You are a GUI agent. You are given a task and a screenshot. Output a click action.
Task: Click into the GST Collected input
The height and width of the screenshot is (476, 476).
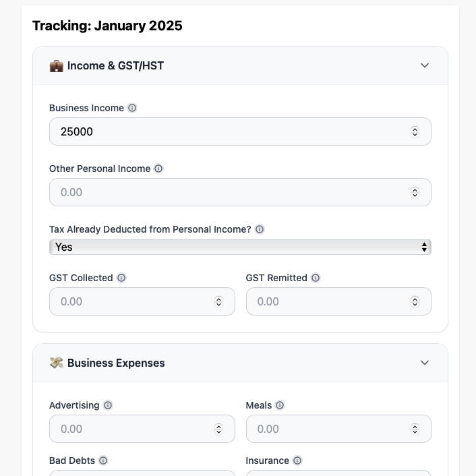click(x=142, y=301)
